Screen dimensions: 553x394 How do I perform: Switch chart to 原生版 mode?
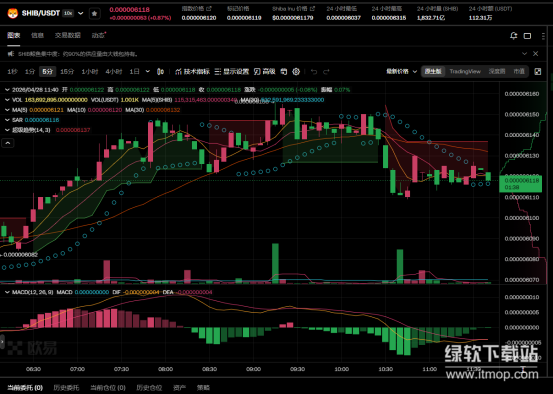pos(433,72)
